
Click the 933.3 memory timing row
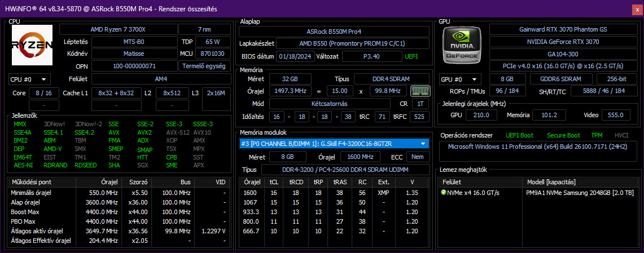tap(334, 212)
